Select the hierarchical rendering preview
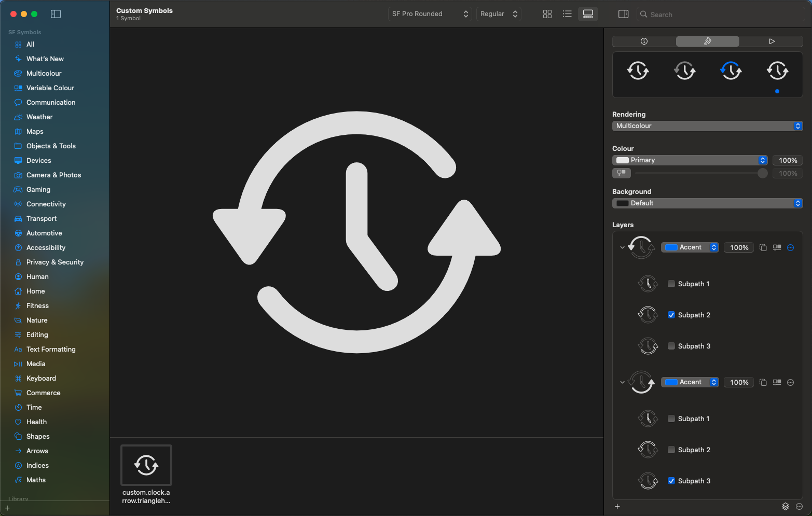Screen dimensions: 812x516 685,71
